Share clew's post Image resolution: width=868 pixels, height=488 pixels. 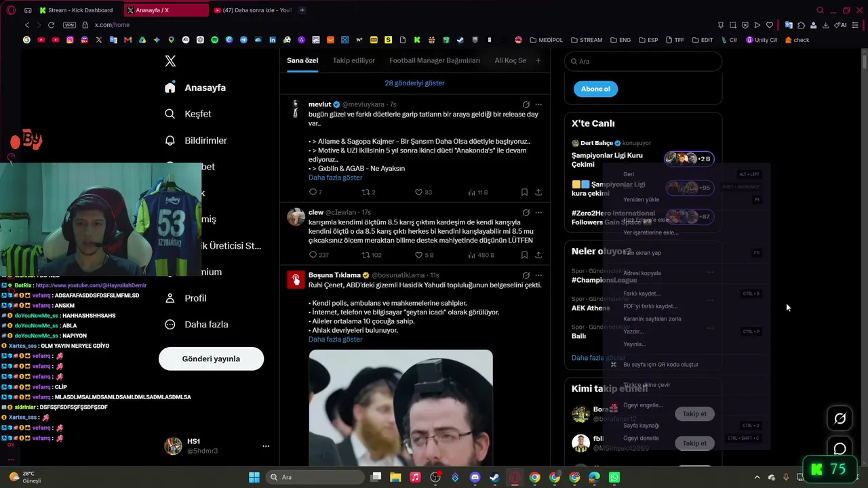(538, 255)
